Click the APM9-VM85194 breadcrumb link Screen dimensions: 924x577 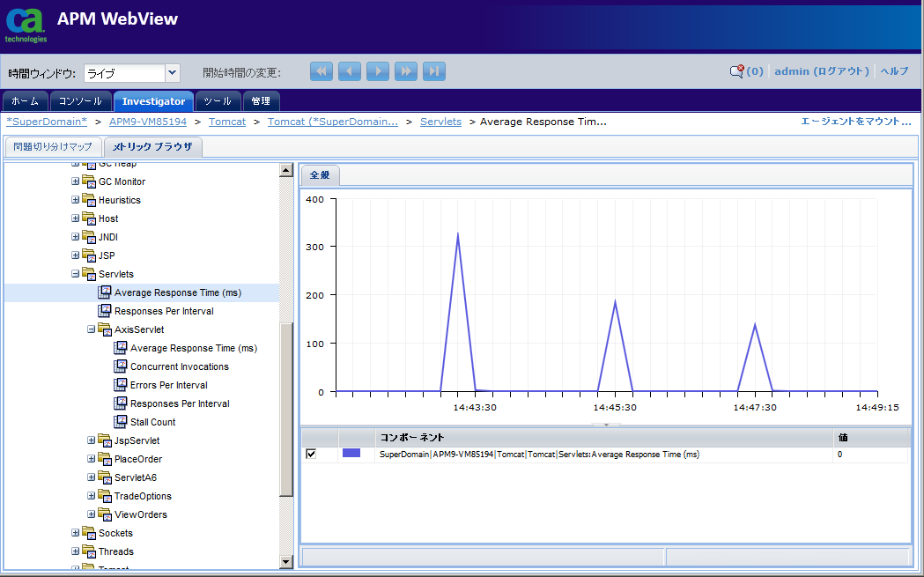point(147,122)
